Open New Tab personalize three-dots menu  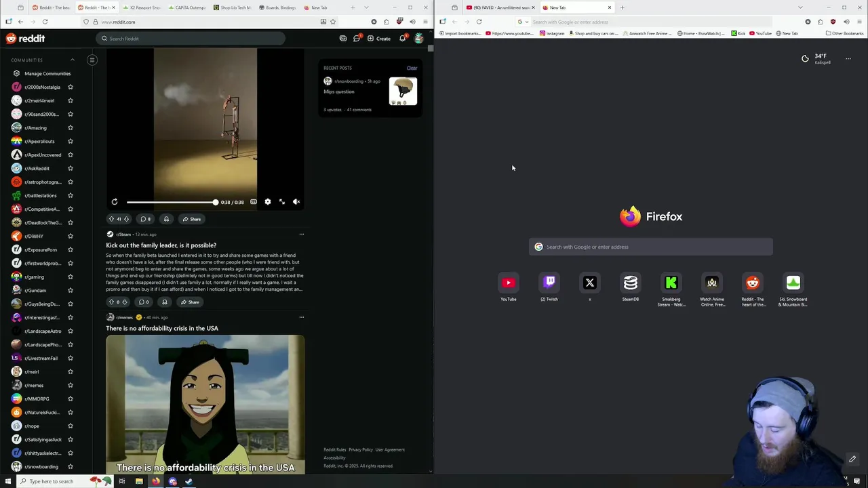click(x=848, y=59)
